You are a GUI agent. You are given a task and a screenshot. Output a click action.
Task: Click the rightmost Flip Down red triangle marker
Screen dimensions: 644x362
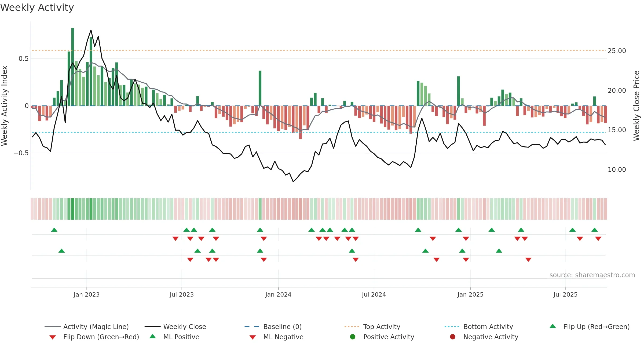click(598, 239)
